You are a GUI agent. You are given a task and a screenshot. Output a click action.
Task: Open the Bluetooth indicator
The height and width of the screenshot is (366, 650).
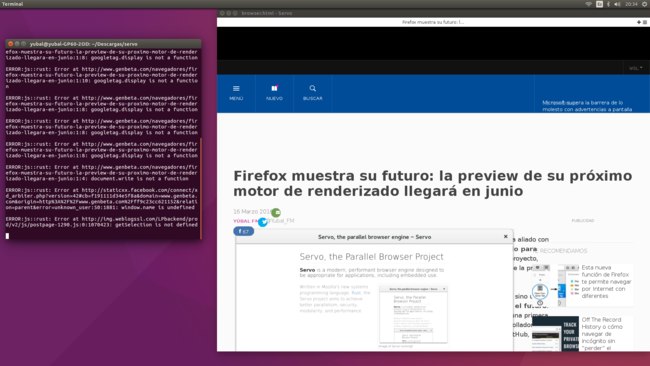[x=608, y=4]
